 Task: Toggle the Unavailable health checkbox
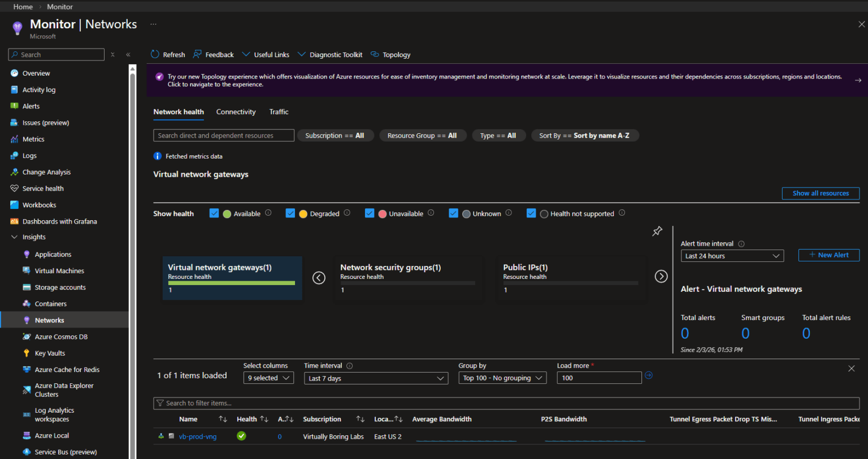(370, 213)
